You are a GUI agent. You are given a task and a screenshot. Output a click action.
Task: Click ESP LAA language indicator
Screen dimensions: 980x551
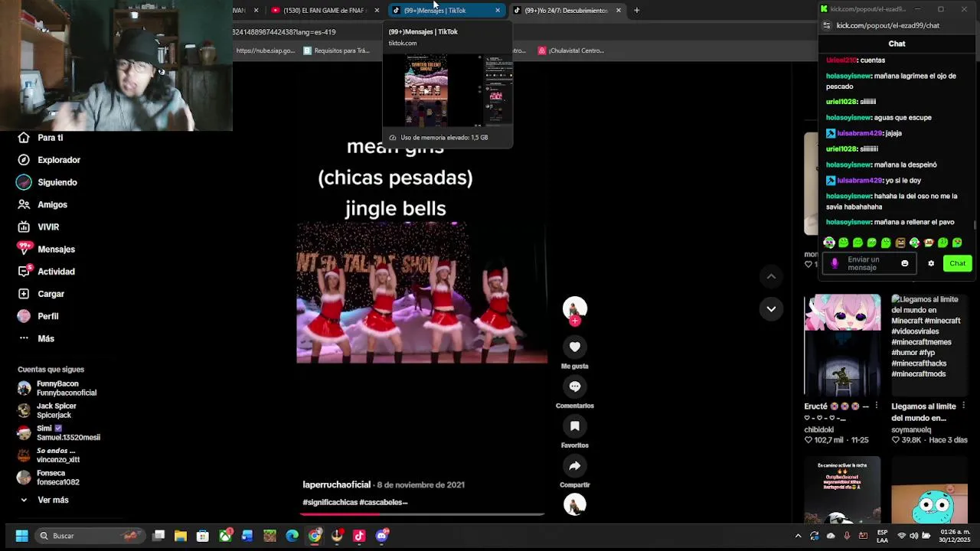883,536
